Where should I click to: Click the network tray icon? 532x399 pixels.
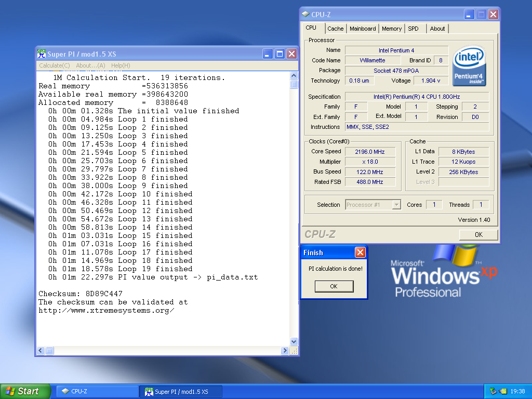coord(493,391)
